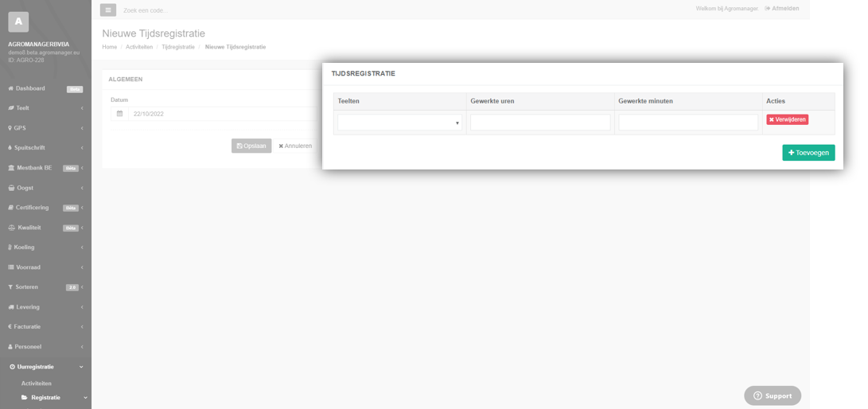Click the Mestbank BE bank icon
This screenshot has width=868, height=409.
click(11, 168)
